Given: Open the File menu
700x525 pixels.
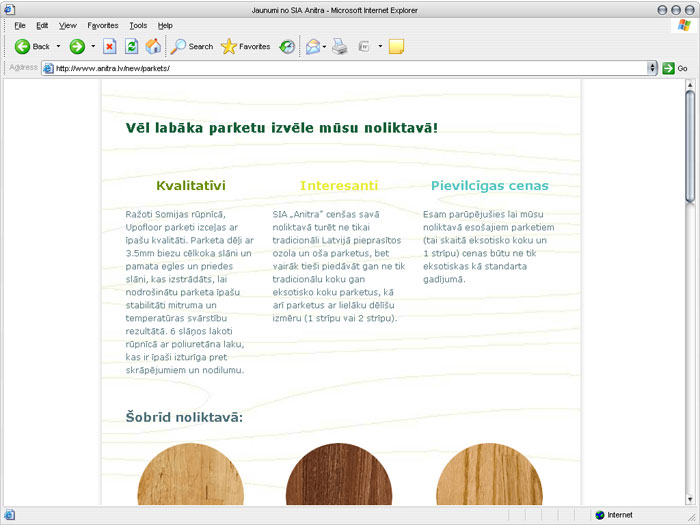Looking at the screenshot, I should (x=20, y=25).
